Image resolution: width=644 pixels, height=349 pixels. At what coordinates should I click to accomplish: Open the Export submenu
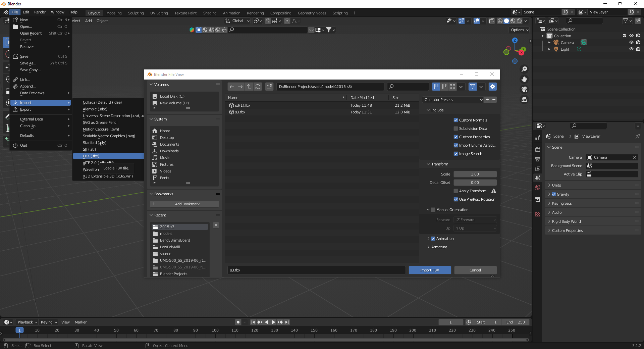[x=41, y=109]
